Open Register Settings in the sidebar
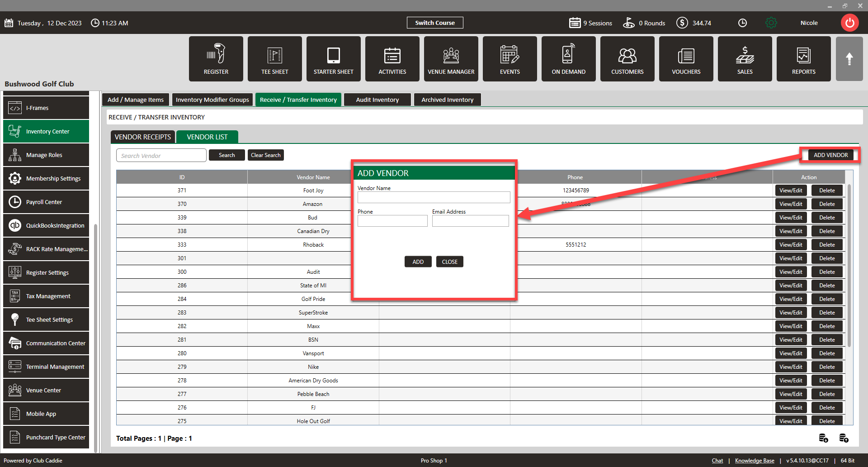 [x=46, y=272]
